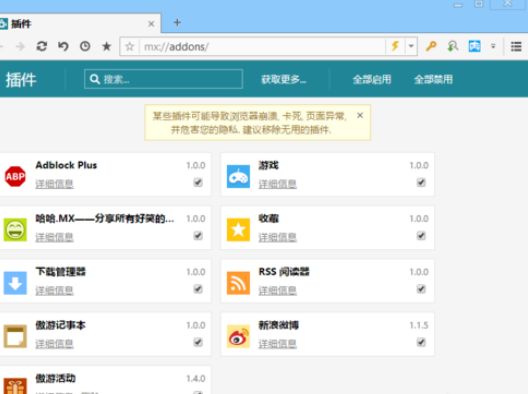Click the 获取更多 link
This screenshot has height=394, width=528.
[284, 79]
